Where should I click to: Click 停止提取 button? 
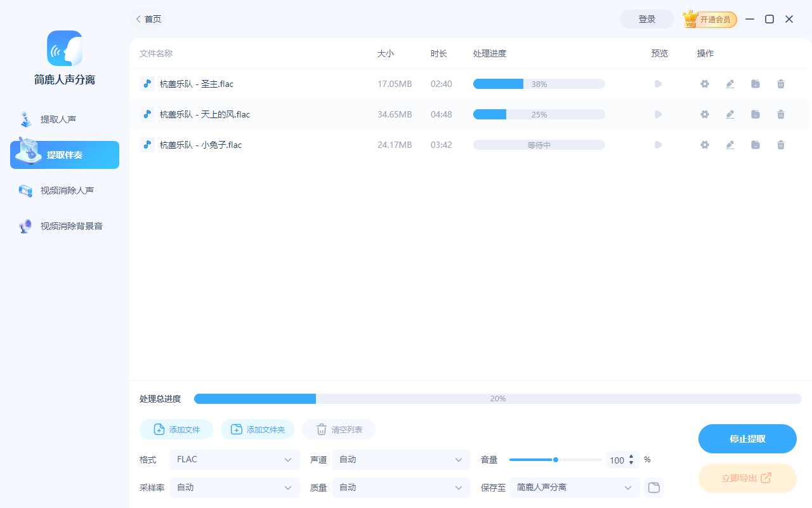coord(747,439)
